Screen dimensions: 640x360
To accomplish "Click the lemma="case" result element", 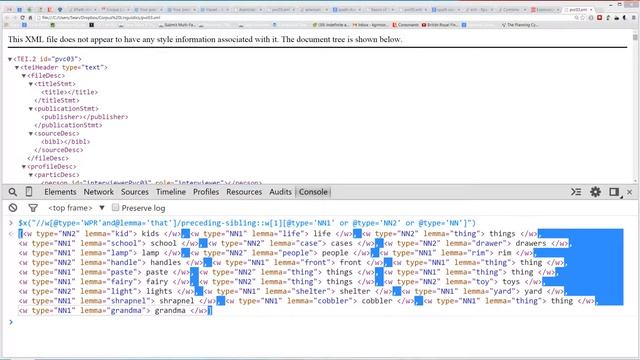I will click(x=291, y=244).
